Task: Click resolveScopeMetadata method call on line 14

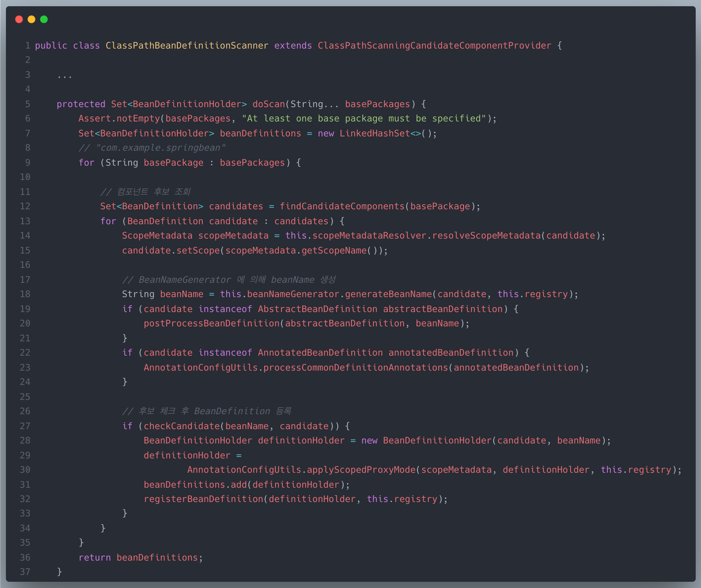Action: (x=486, y=236)
